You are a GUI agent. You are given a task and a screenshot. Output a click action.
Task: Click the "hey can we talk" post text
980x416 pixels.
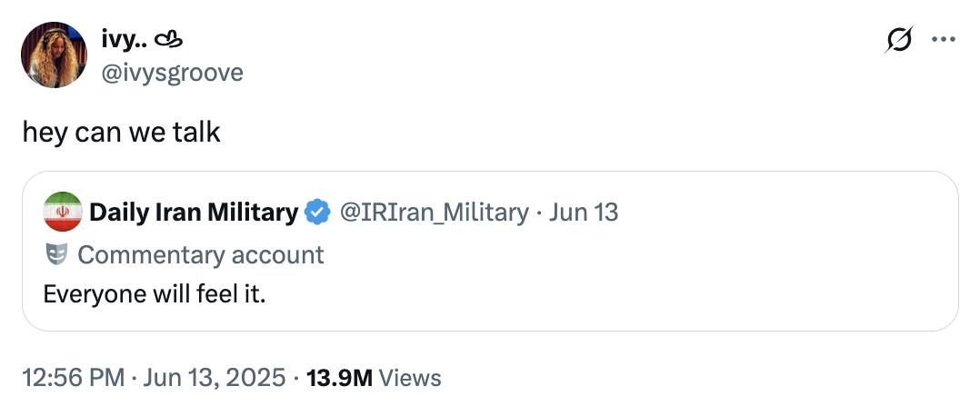click(122, 132)
